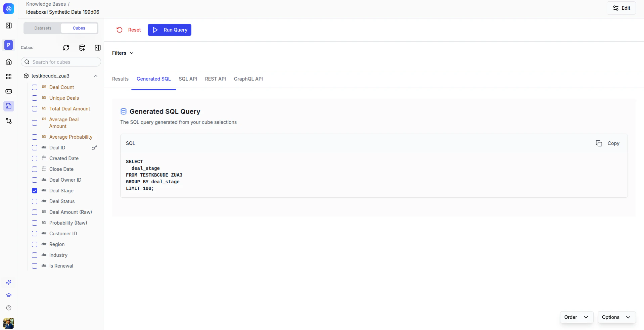This screenshot has height=330, width=644.
Task: Click the abc type icon next to Region
Action: (x=44, y=244)
